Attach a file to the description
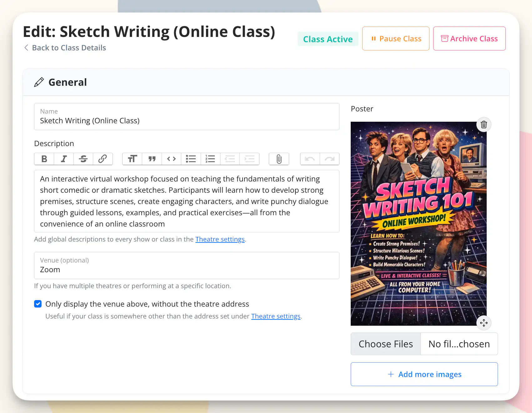 click(x=279, y=159)
